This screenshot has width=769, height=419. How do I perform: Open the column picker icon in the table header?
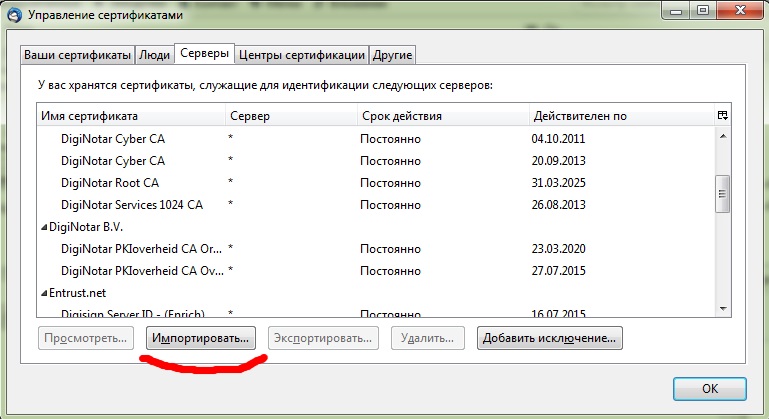[x=722, y=115]
